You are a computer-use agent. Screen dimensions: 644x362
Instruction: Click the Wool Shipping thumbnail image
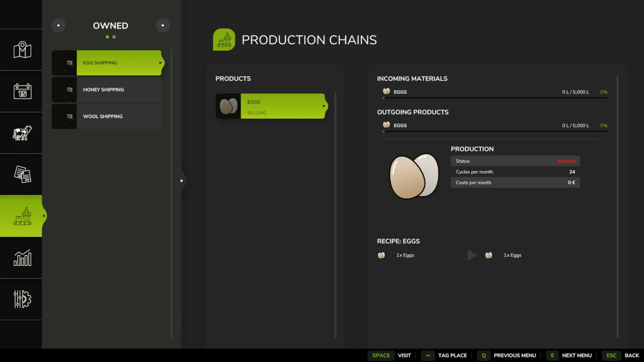click(64, 116)
